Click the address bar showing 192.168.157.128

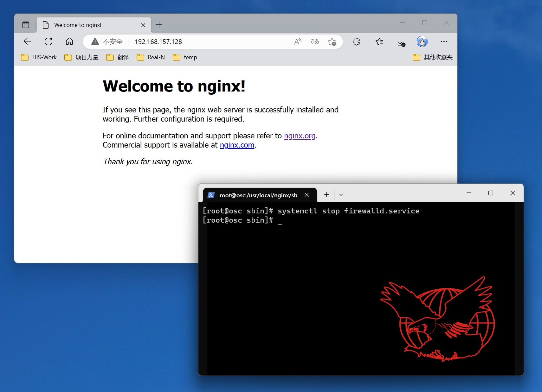pyautogui.click(x=212, y=41)
